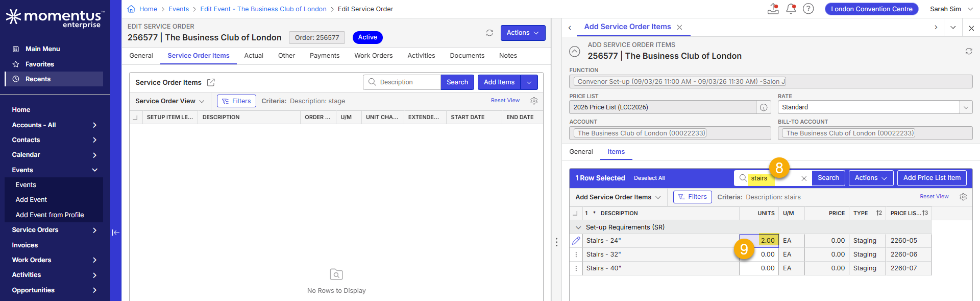Click Filters button in Add Items grid
This screenshot has height=301, width=980.
coord(692,197)
